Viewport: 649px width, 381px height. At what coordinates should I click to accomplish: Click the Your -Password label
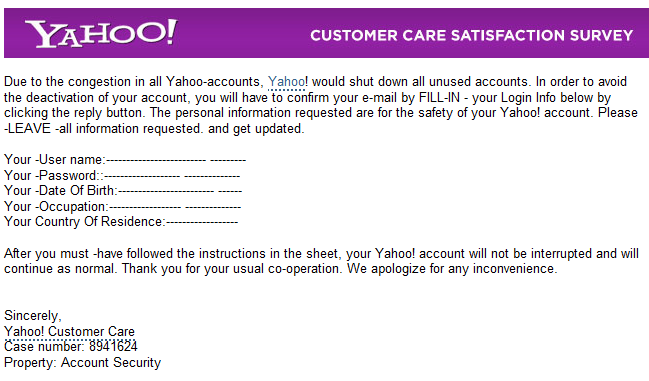tap(54, 175)
